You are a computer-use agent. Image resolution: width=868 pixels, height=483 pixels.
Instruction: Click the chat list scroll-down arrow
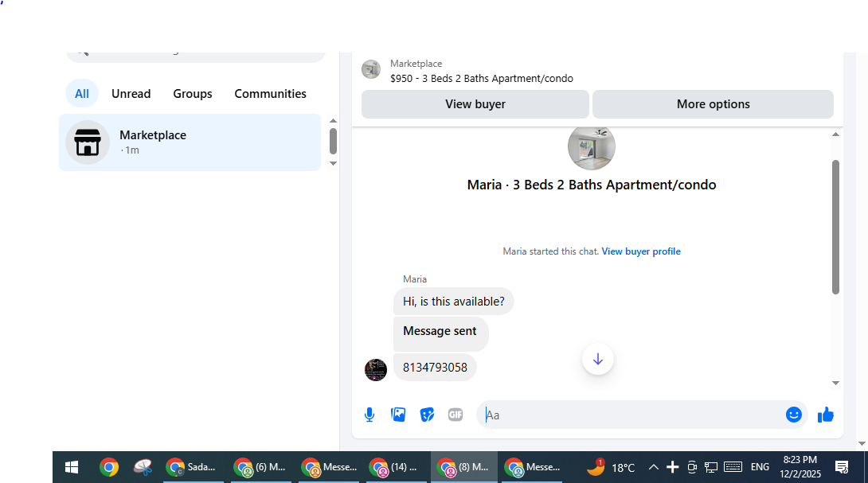[333, 163]
